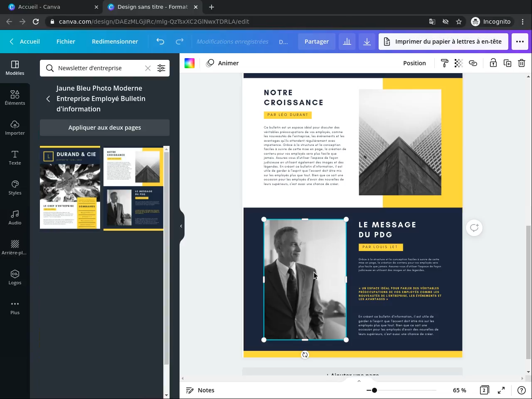Open the Notes panel

click(x=200, y=390)
